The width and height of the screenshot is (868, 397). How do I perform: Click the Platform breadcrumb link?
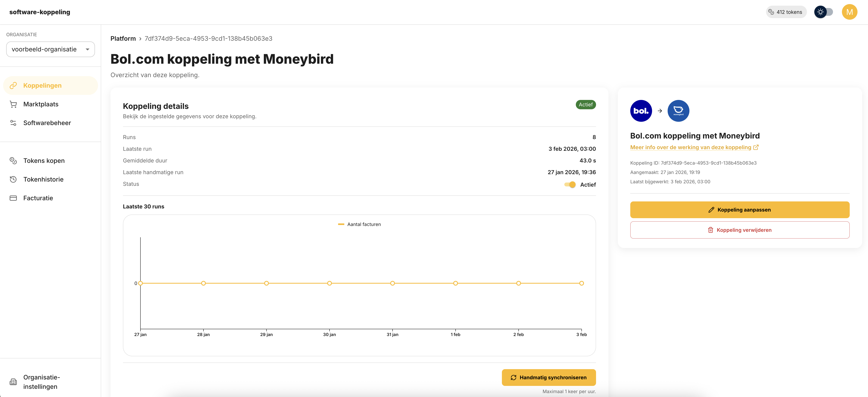123,38
